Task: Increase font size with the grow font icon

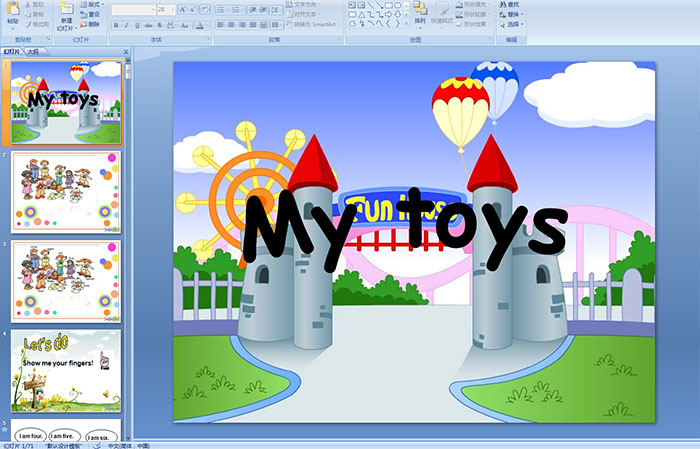Action: tap(183, 9)
